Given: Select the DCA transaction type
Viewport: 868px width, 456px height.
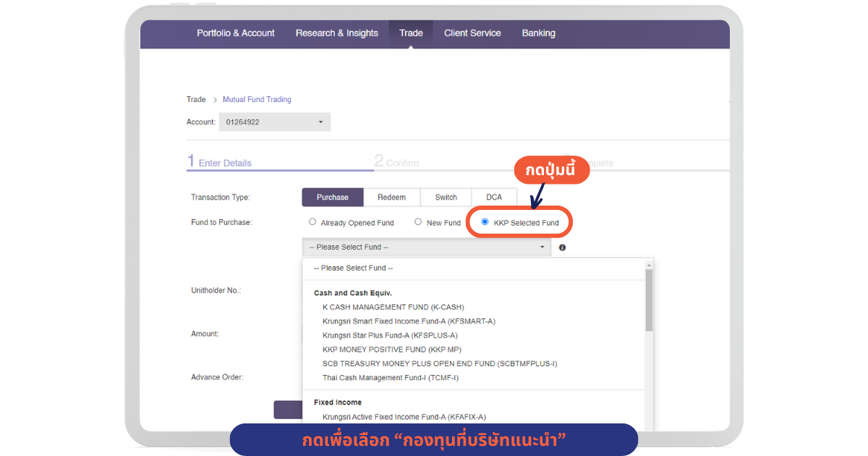Looking at the screenshot, I should 494,198.
